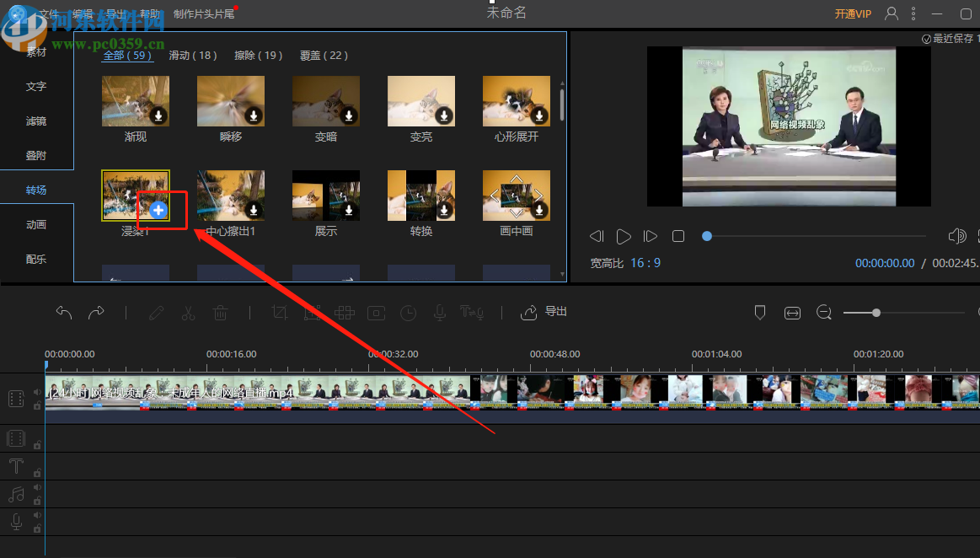The width and height of the screenshot is (980, 558).
Task: Click the fit-timeline-to-width icon
Action: coord(792,313)
